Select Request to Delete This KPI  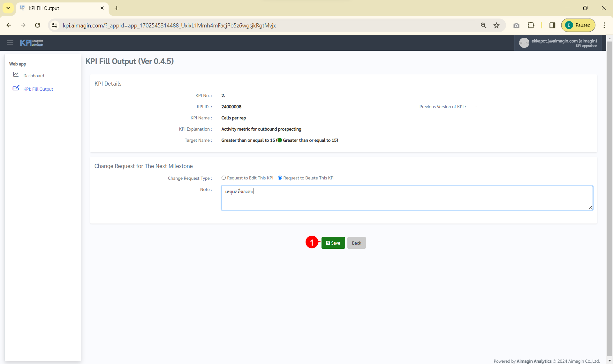[x=280, y=178]
